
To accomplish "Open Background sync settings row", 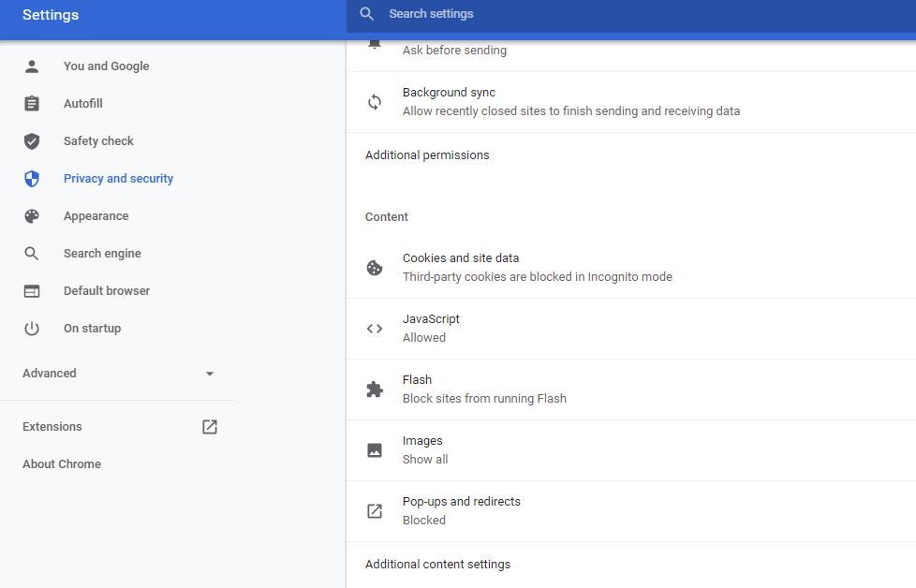I will pos(631,102).
